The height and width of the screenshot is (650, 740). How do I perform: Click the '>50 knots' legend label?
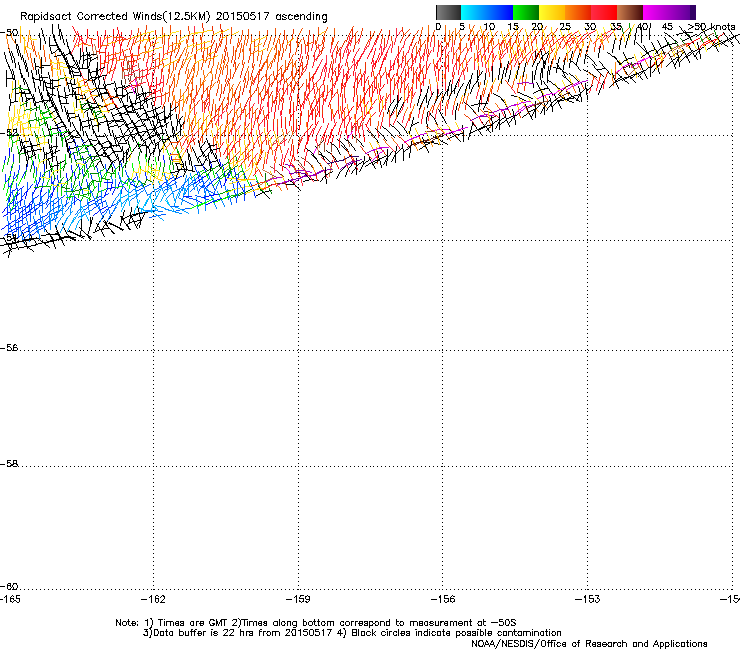[712, 26]
